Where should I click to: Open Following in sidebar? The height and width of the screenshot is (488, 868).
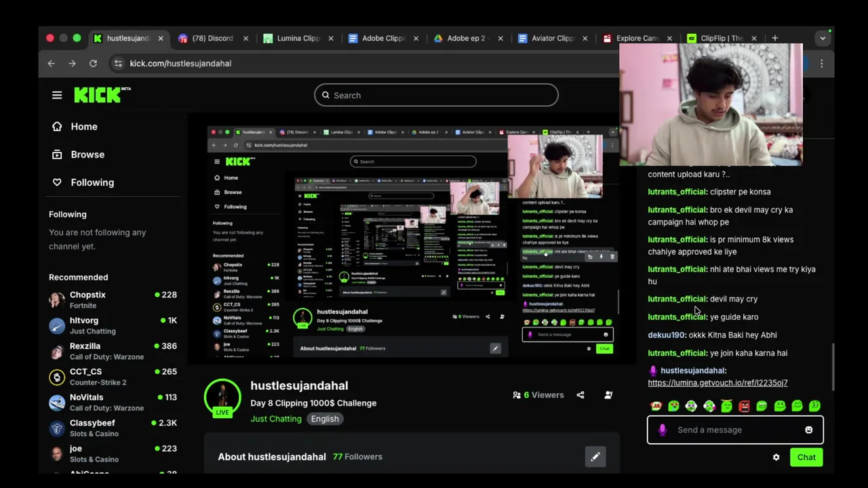click(83, 182)
